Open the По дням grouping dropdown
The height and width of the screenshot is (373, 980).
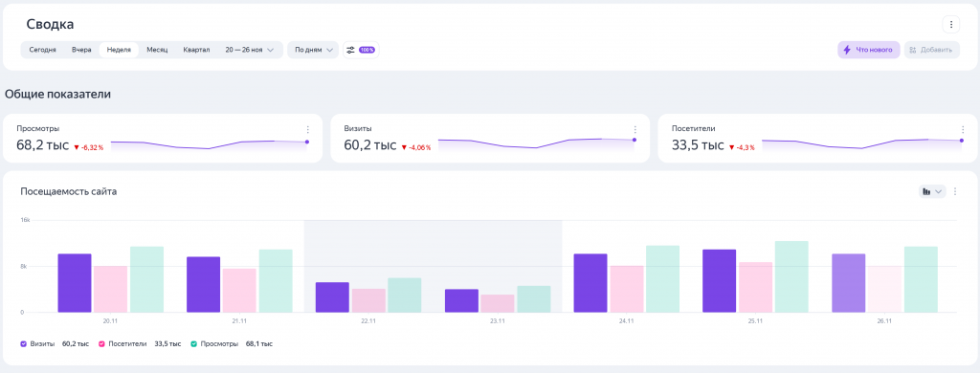tap(313, 50)
